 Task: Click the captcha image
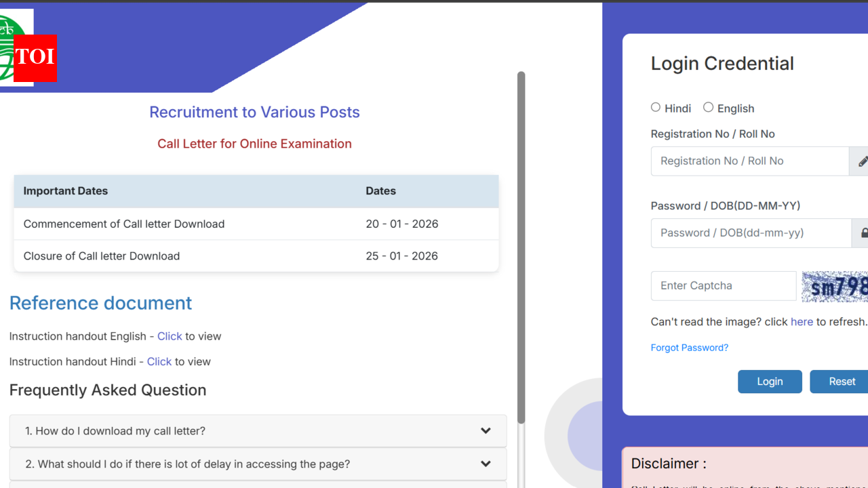[x=835, y=287]
